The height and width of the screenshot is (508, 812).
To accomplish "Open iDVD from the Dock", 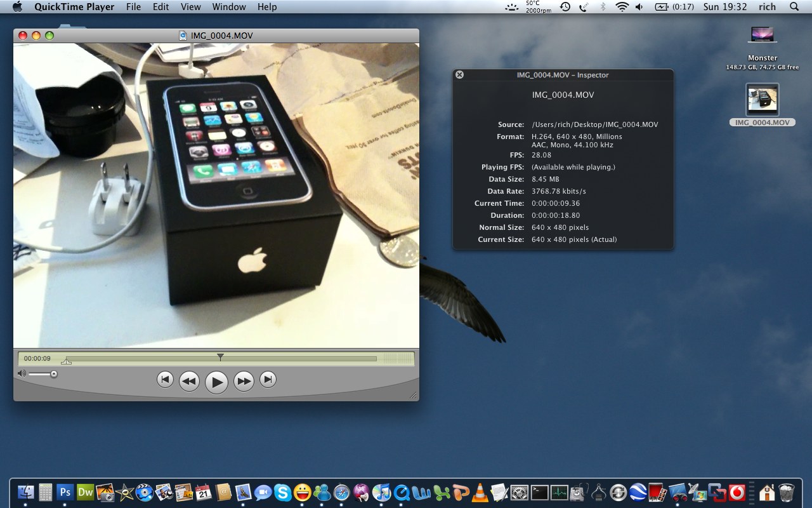I will (145, 492).
